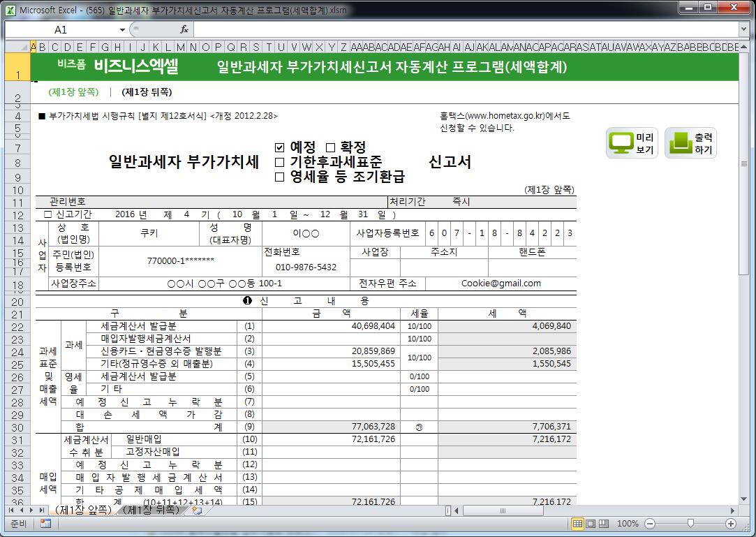
Task: Open the green (제1장 앞쪽) link at top
Action: point(73,91)
